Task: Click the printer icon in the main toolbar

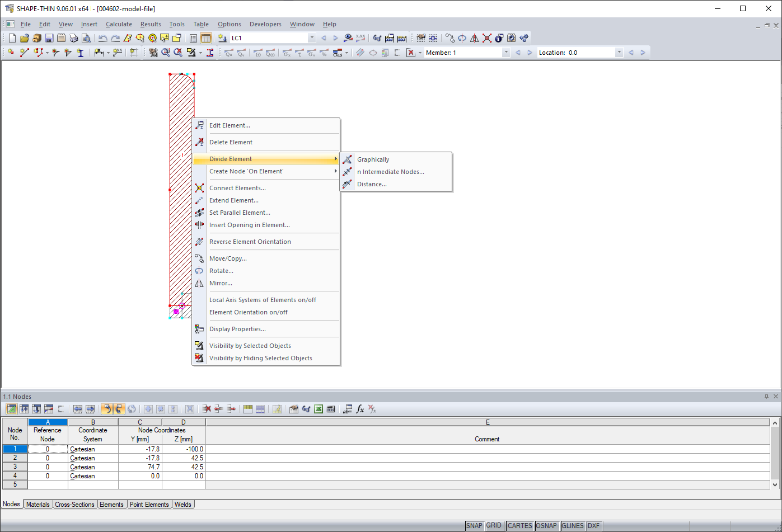Action: (73, 38)
